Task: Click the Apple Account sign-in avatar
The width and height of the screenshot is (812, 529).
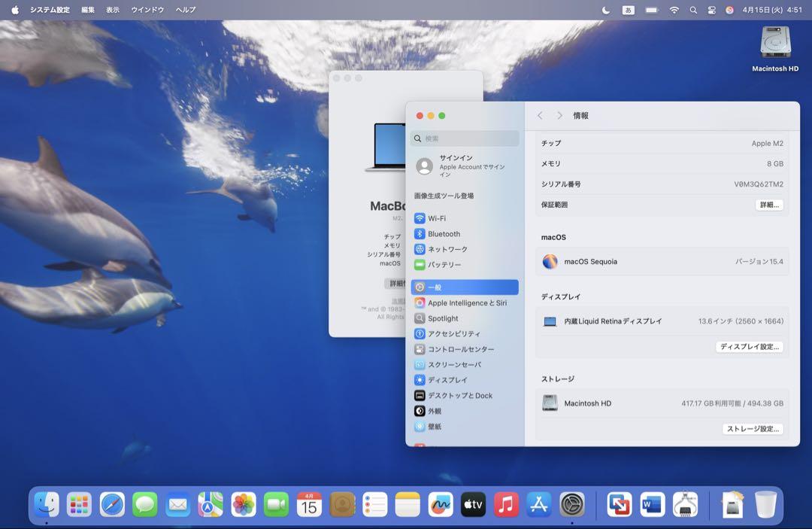Action: pos(425,166)
